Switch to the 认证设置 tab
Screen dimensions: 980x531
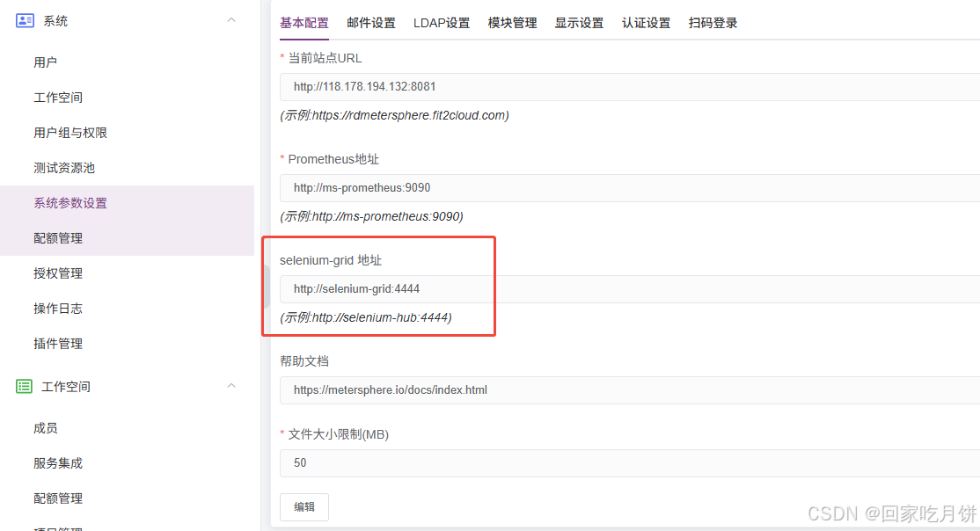tap(646, 23)
